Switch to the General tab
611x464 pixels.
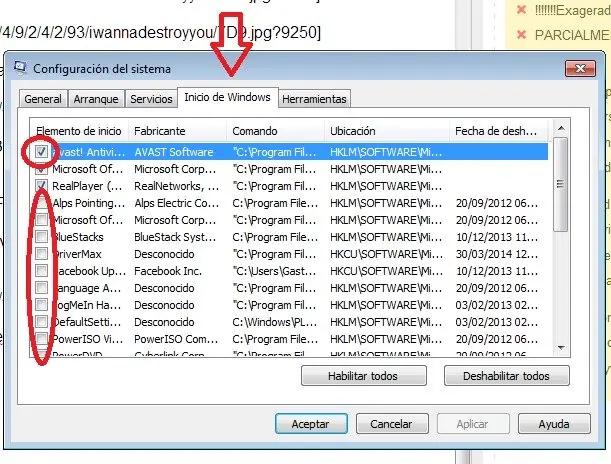click(43, 99)
